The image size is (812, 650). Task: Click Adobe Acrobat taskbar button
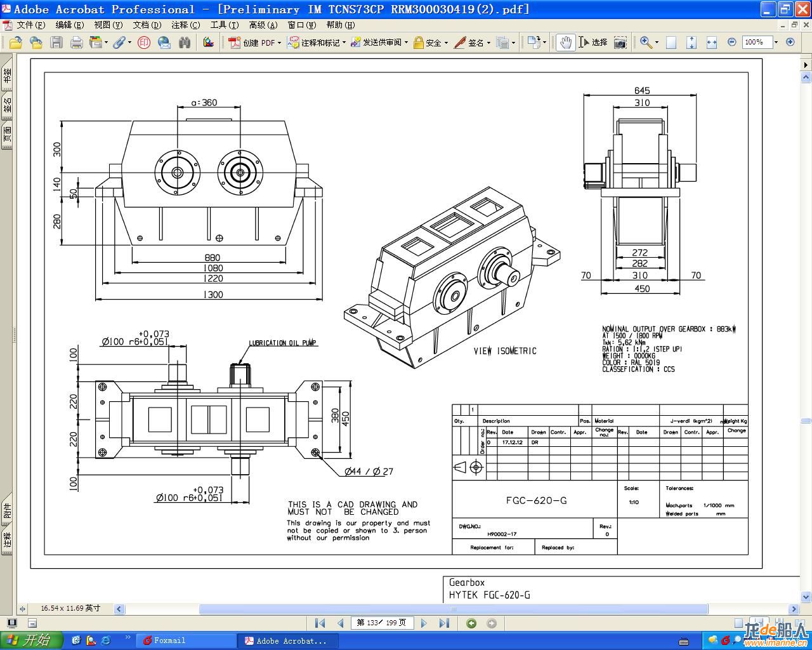289,640
